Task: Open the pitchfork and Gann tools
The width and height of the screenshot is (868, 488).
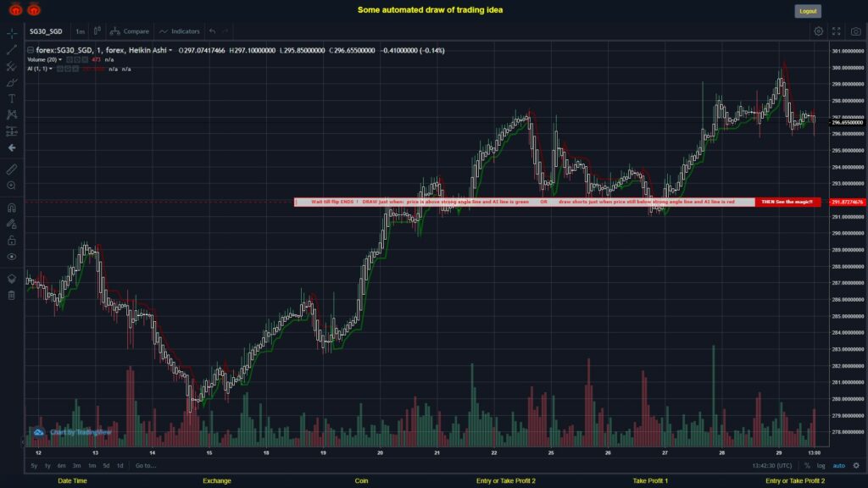Action: tap(12, 66)
